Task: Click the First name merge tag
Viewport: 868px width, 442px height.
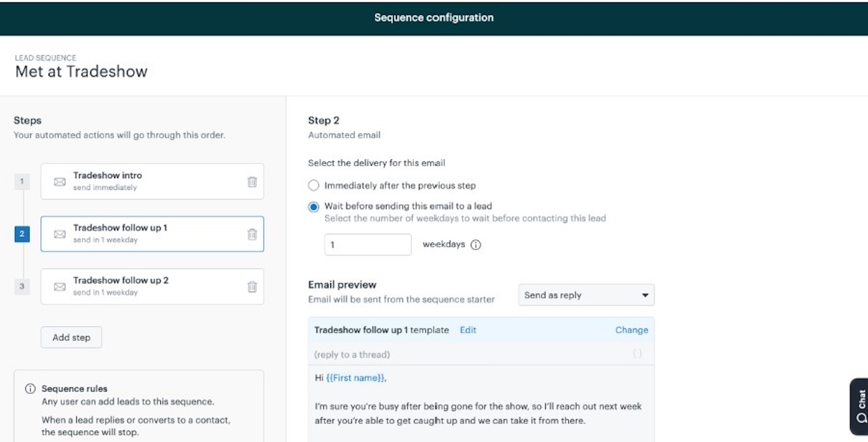Action: point(356,378)
